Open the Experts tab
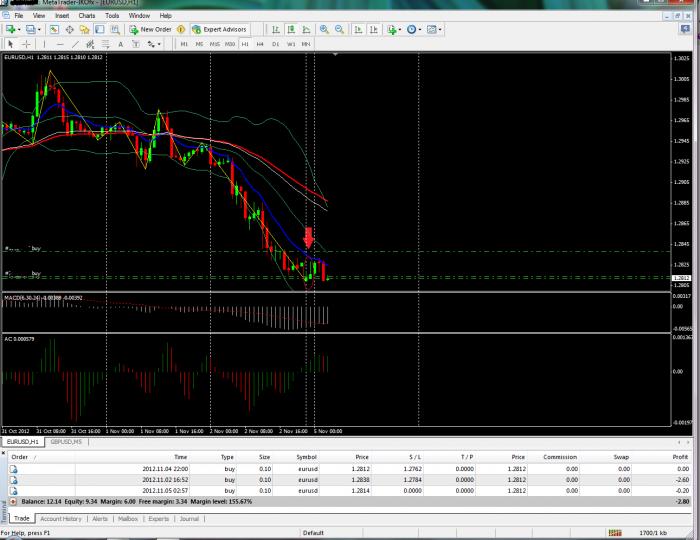Image resolution: width=700 pixels, height=540 pixels. (x=158, y=519)
